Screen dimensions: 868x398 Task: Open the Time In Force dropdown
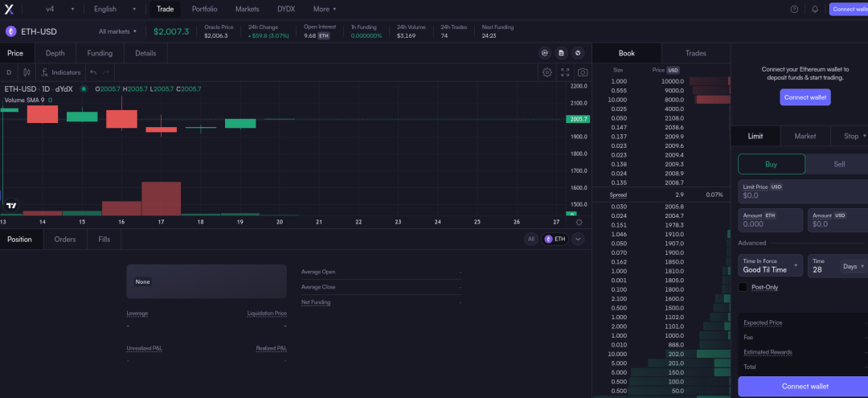point(771,266)
